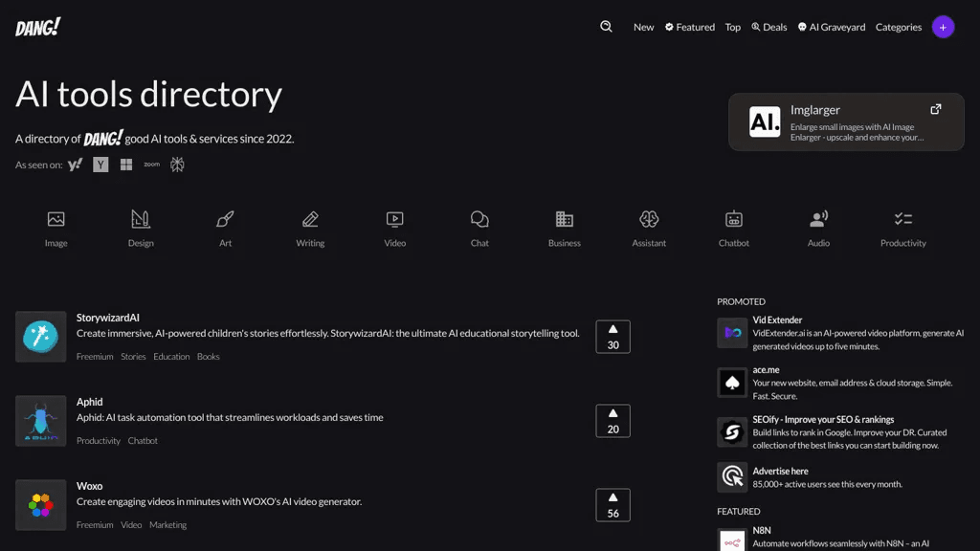Image resolution: width=980 pixels, height=551 pixels.
Task: Open the Chat category icon
Action: (479, 219)
